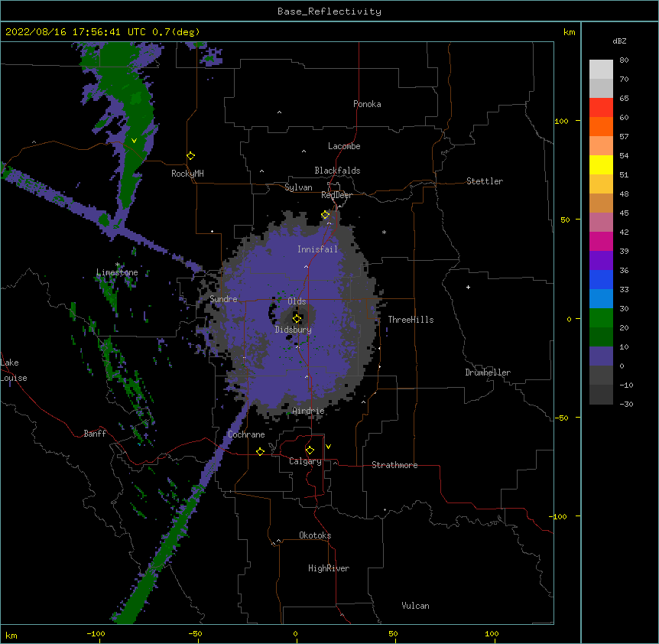Click the dBZ legend heading
Screen dimensions: 659x644
[619, 41]
